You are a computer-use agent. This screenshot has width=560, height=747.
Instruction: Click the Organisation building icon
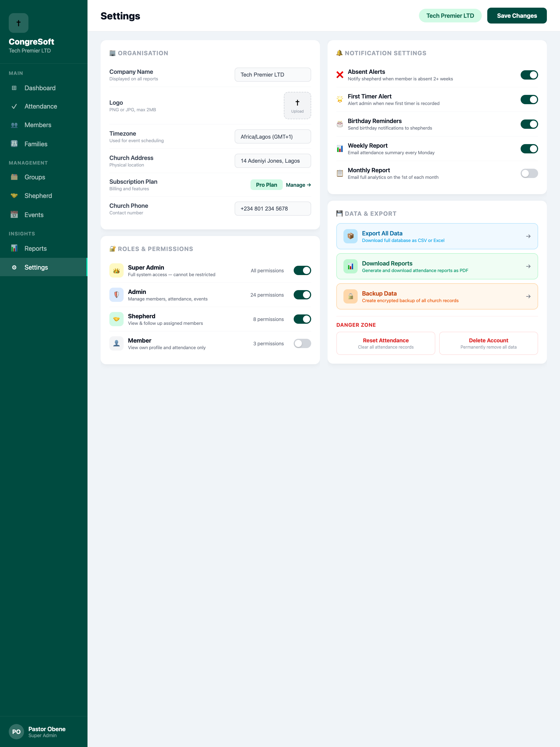click(112, 53)
